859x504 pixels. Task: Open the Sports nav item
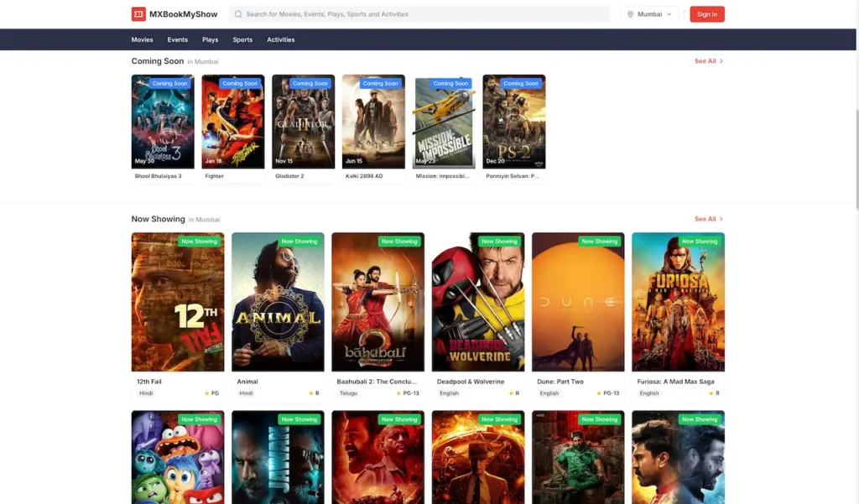(242, 39)
